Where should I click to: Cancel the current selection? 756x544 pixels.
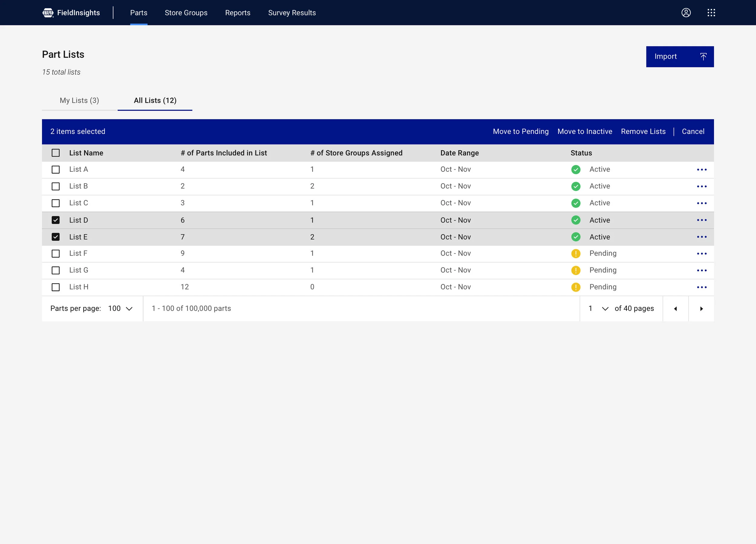click(x=693, y=132)
